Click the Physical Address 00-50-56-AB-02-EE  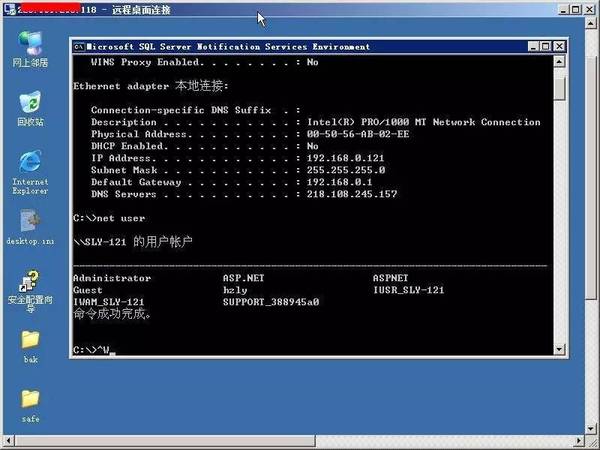(x=358, y=134)
